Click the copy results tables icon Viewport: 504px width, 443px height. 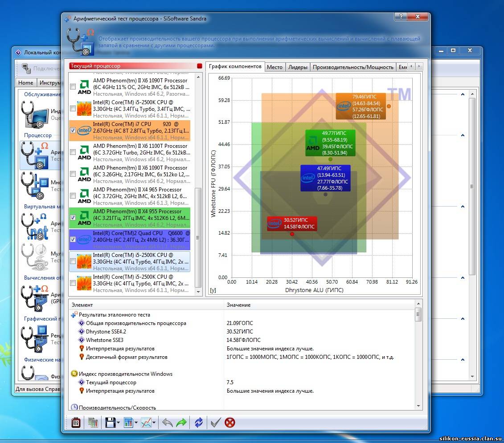[93, 423]
